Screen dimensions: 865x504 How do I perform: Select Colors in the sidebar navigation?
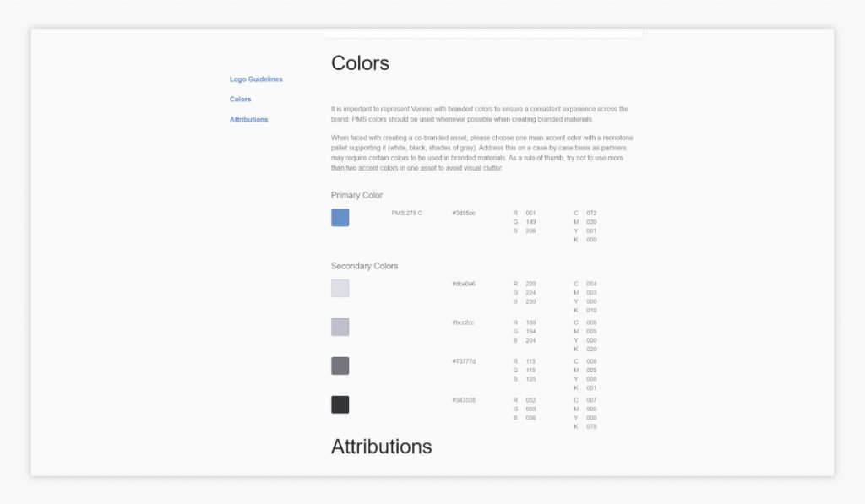point(240,99)
